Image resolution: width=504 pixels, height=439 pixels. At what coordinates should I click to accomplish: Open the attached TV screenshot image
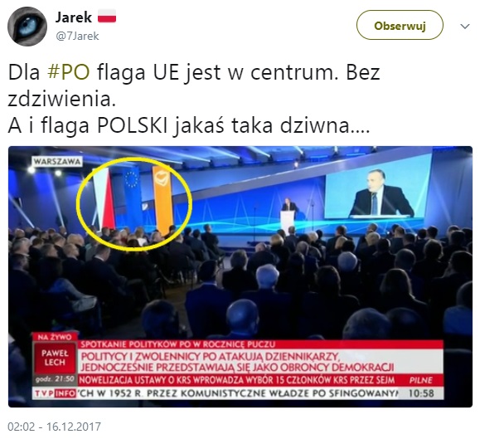240,276
